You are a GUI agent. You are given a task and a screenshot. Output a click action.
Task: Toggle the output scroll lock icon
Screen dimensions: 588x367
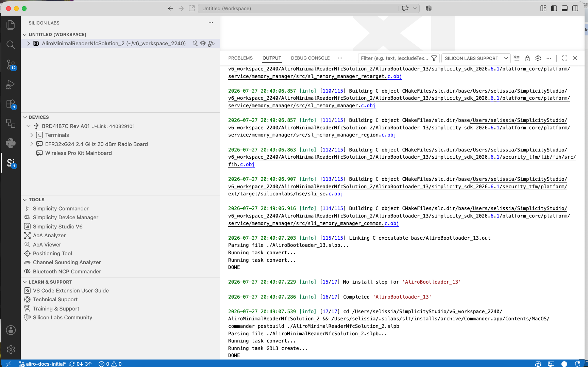pos(527,58)
